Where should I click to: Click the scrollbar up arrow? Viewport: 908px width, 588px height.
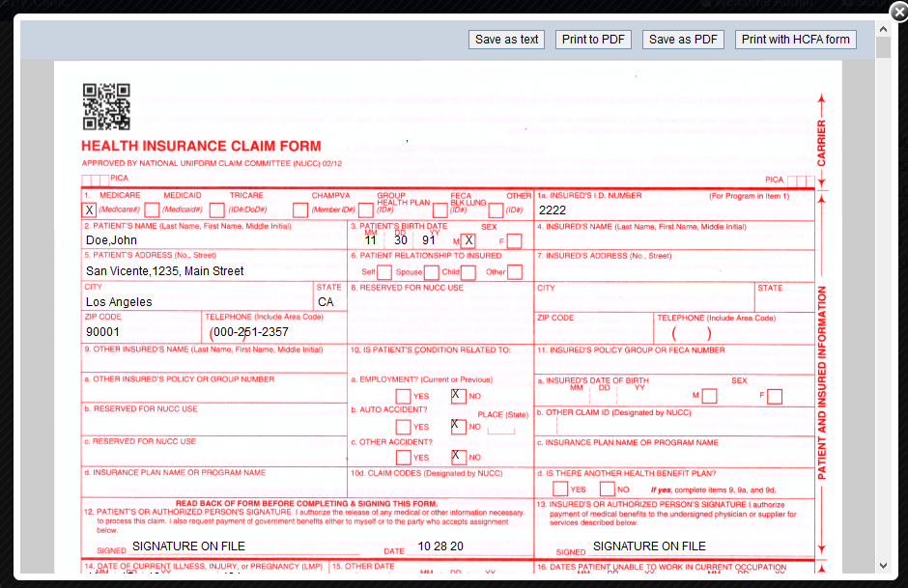[x=883, y=29]
